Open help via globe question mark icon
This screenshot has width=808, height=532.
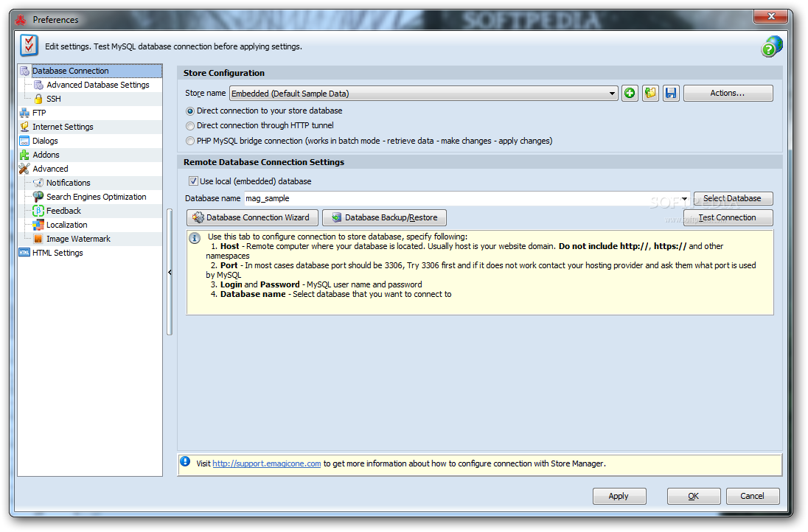pyautogui.click(x=771, y=46)
